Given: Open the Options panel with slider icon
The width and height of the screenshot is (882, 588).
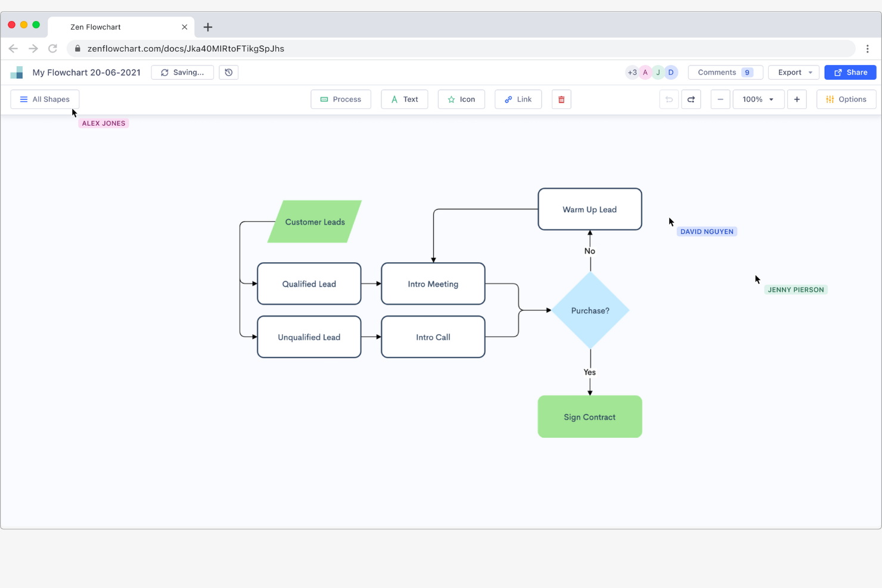Looking at the screenshot, I should [846, 99].
